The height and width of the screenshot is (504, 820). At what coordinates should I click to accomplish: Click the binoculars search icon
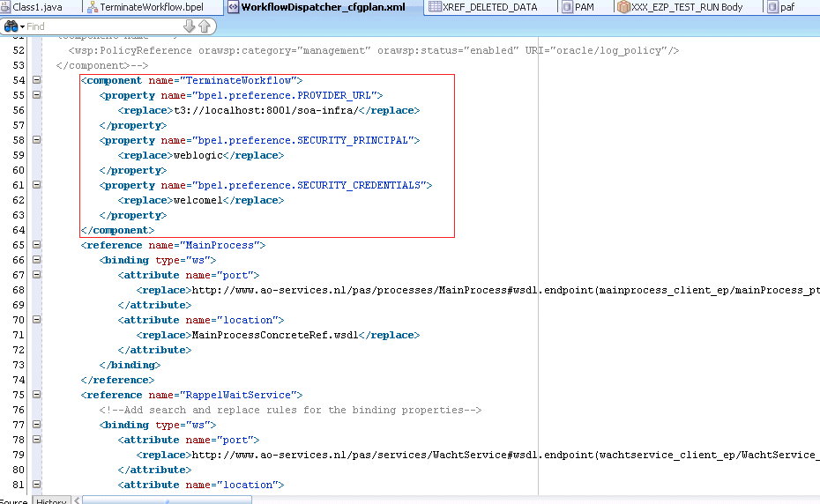point(11,26)
